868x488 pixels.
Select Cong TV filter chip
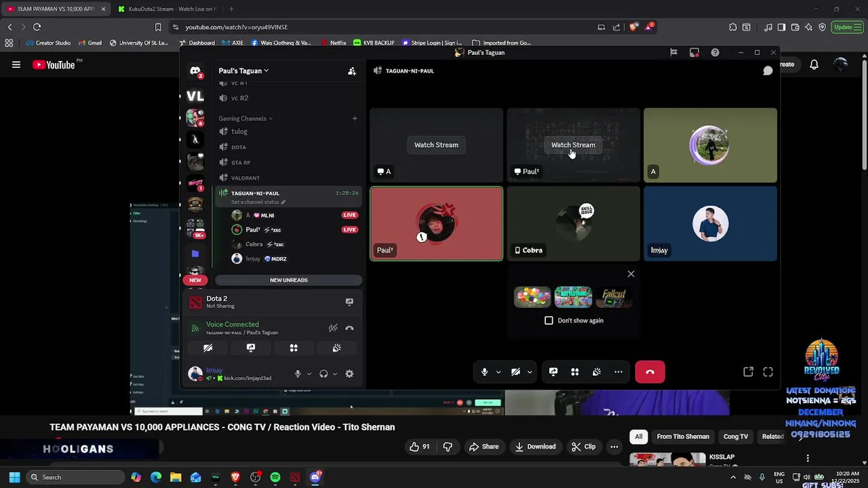coord(736,436)
